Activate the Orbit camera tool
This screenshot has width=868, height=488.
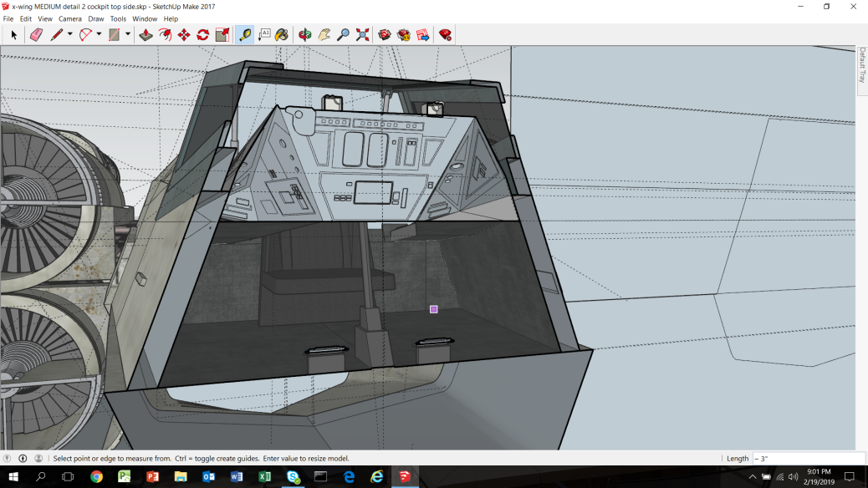pyautogui.click(x=305, y=35)
